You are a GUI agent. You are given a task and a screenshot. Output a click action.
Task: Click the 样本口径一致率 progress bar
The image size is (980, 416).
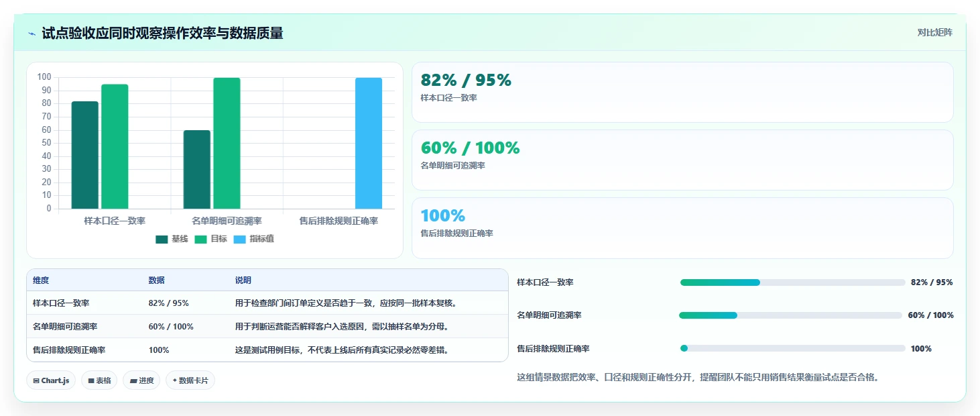click(792, 282)
